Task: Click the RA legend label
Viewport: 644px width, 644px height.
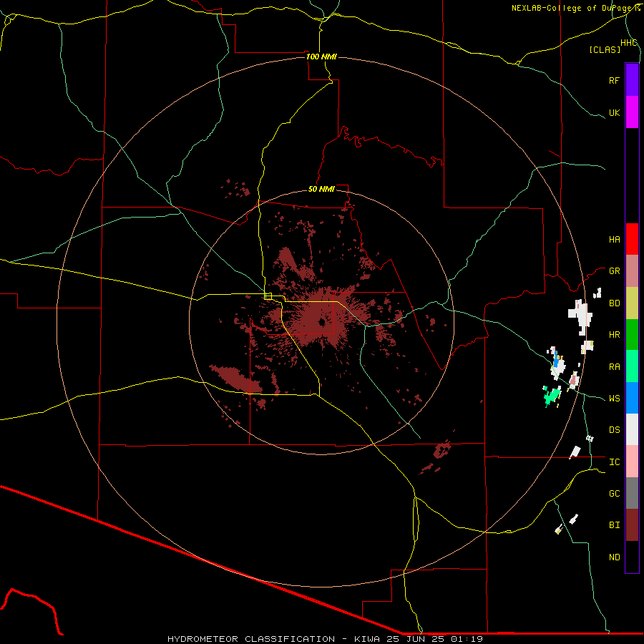Action: click(x=615, y=367)
